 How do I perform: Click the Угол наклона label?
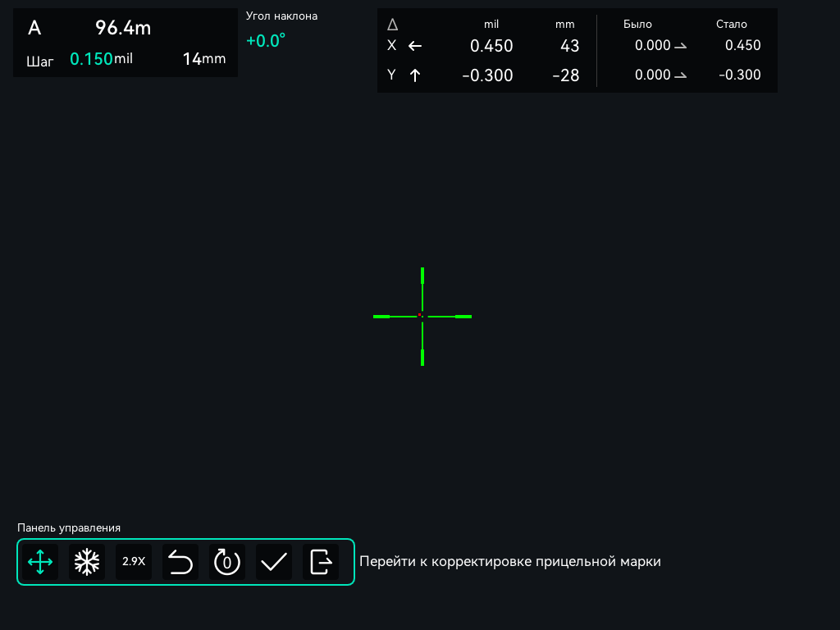[x=282, y=16]
